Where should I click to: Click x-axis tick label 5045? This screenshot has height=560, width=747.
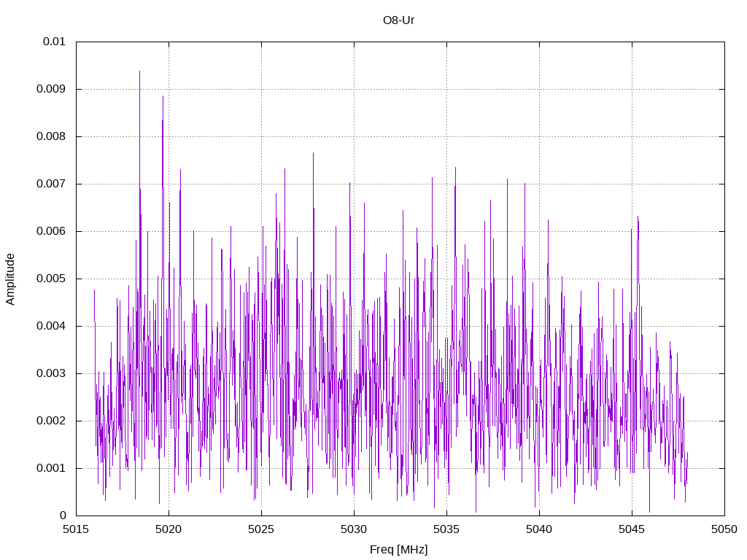point(632,529)
